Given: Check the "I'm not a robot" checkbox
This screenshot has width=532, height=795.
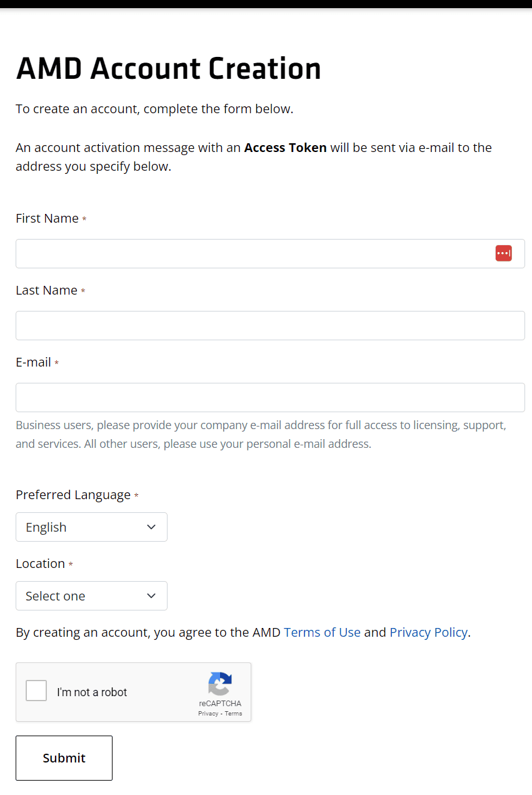Looking at the screenshot, I should [36, 690].
